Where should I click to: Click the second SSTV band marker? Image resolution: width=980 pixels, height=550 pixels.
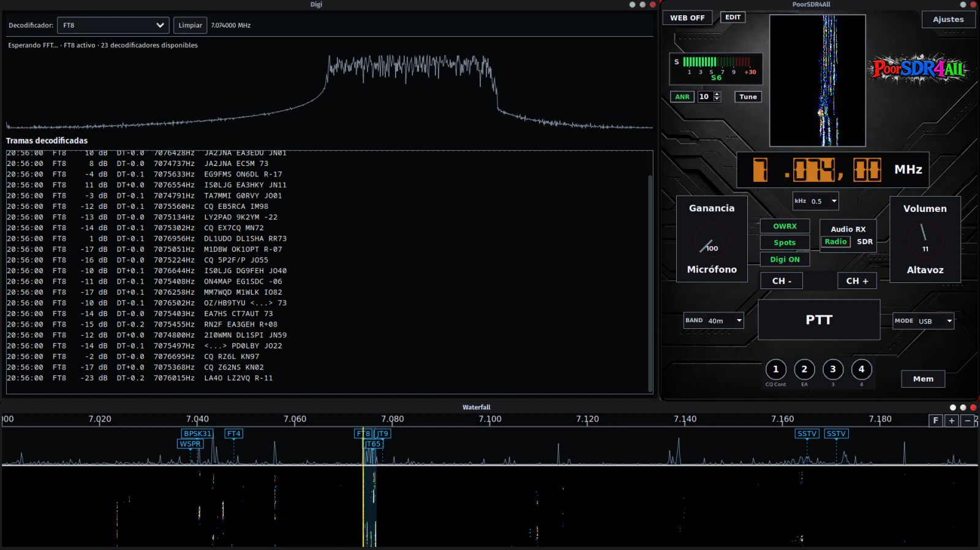836,434
